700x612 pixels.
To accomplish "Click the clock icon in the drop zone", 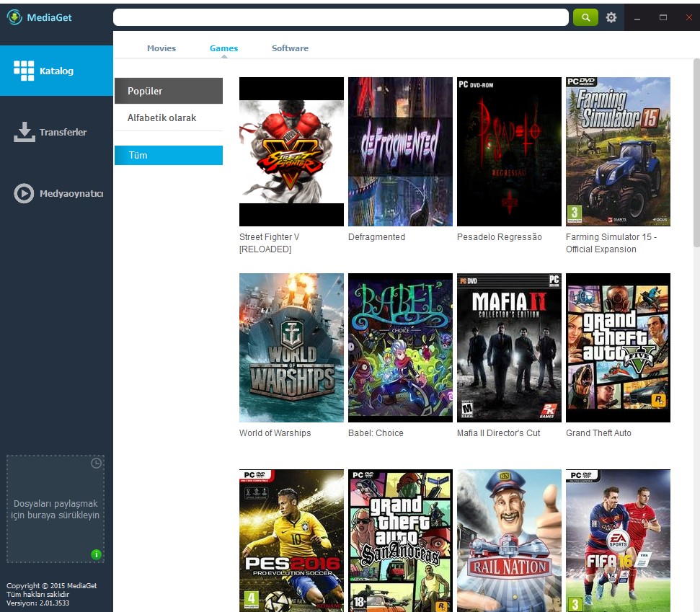I will [96, 463].
